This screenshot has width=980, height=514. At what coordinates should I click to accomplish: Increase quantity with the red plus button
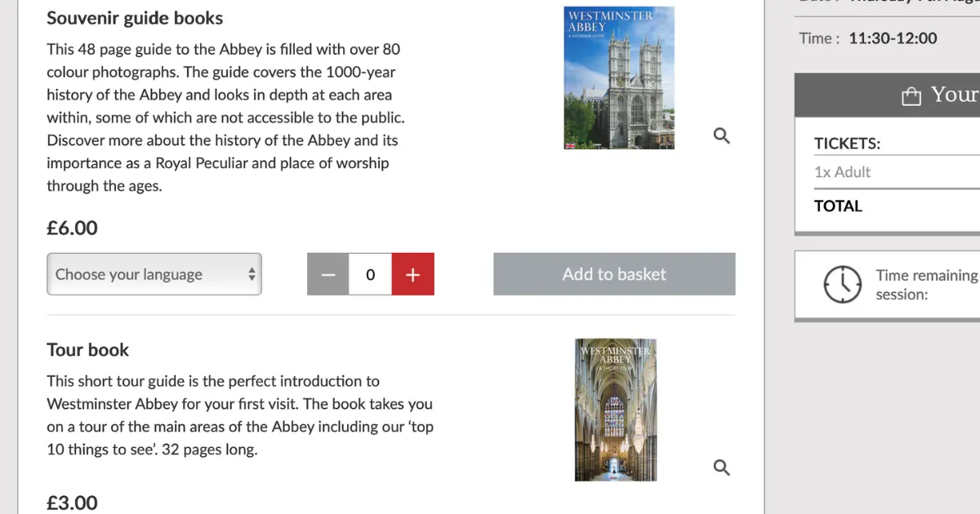(413, 274)
